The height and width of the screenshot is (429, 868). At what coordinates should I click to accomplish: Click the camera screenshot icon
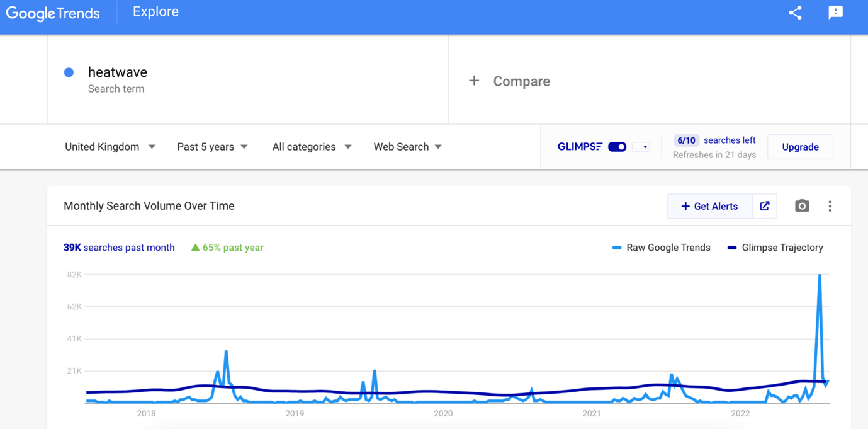coord(801,206)
